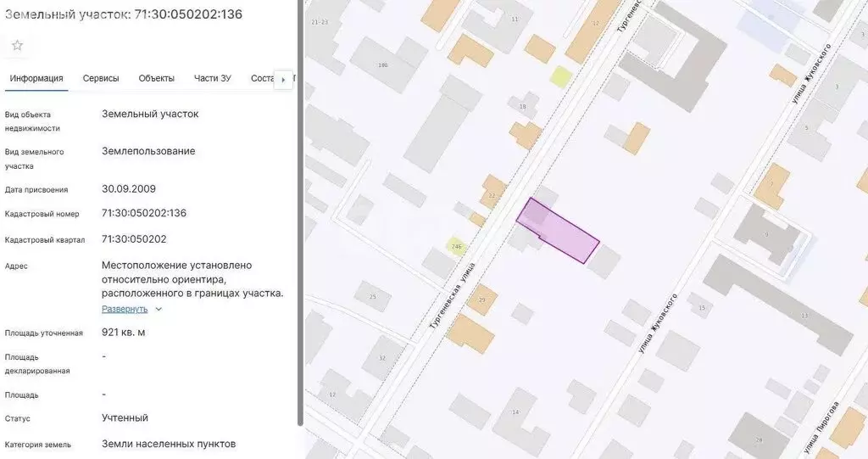Click building 186 on the map

click(x=383, y=64)
